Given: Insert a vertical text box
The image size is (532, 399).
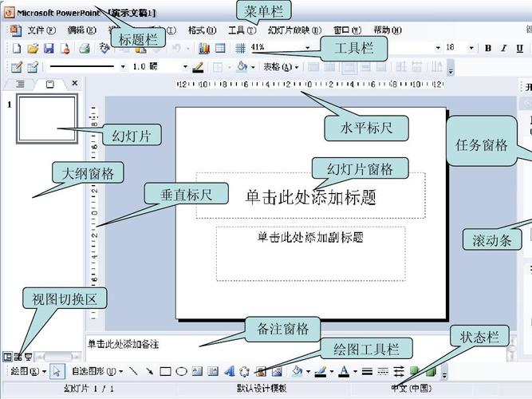Looking at the screenshot, I should pyautogui.click(x=213, y=371).
